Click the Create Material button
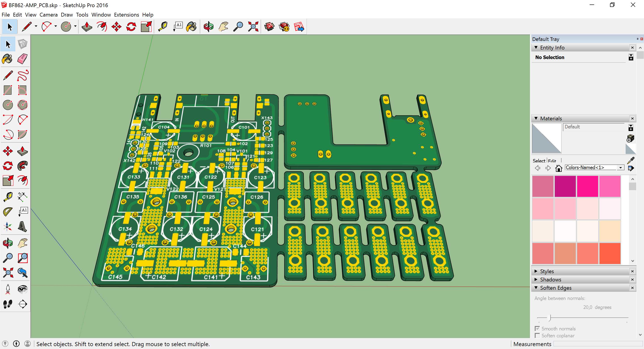This screenshot has width=644, height=349. point(631,138)
